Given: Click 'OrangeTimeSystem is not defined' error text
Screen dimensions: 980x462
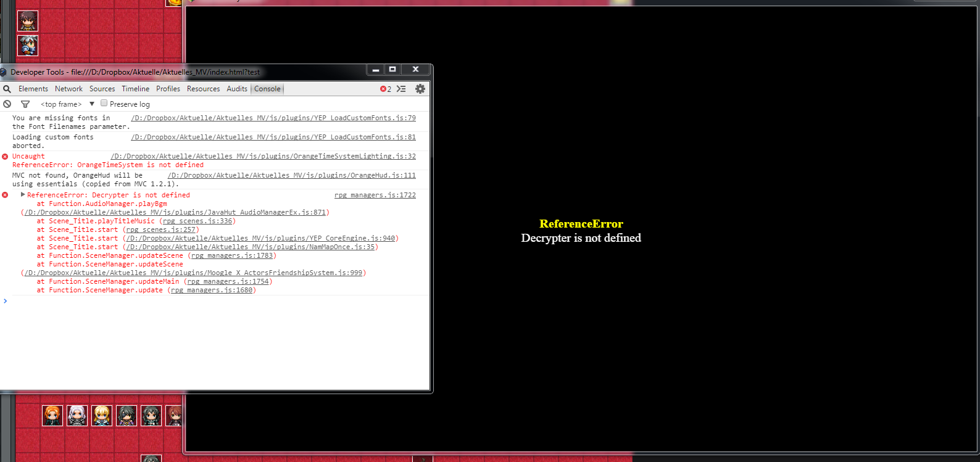Looking at the screenshot, I should 140,165.
